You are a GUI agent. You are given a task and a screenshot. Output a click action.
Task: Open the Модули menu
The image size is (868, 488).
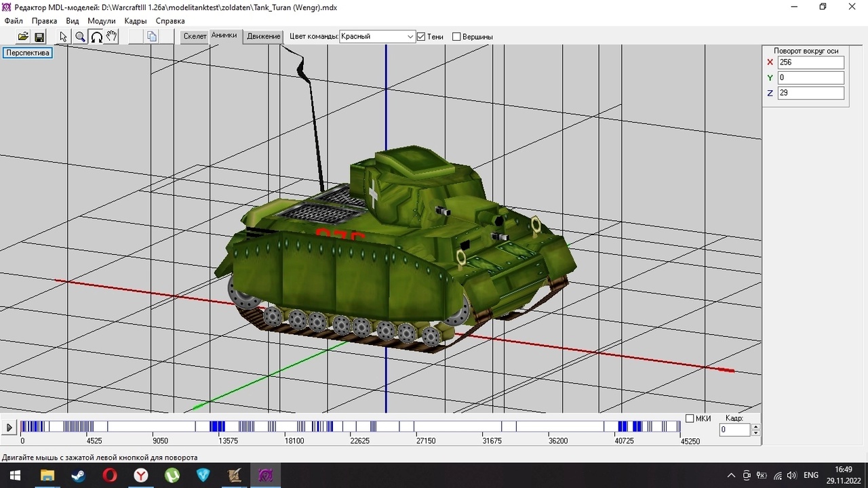click(102, 21)
